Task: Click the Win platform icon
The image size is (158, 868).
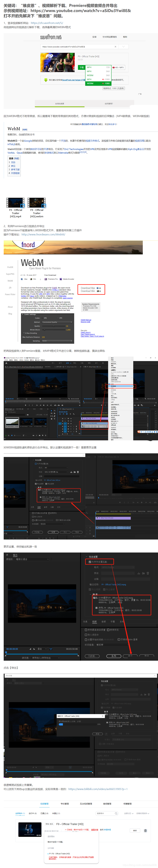Action: (31, 279)
